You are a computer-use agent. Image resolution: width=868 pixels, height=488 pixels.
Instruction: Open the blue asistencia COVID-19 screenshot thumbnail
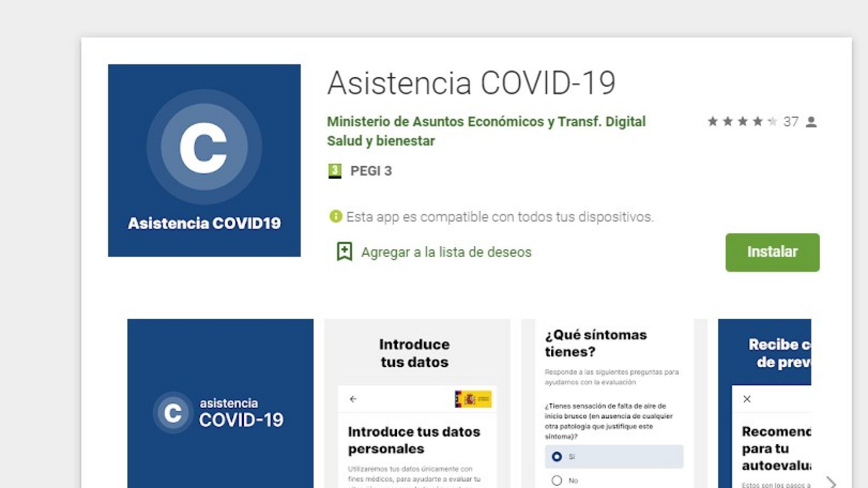coord(220,404)
